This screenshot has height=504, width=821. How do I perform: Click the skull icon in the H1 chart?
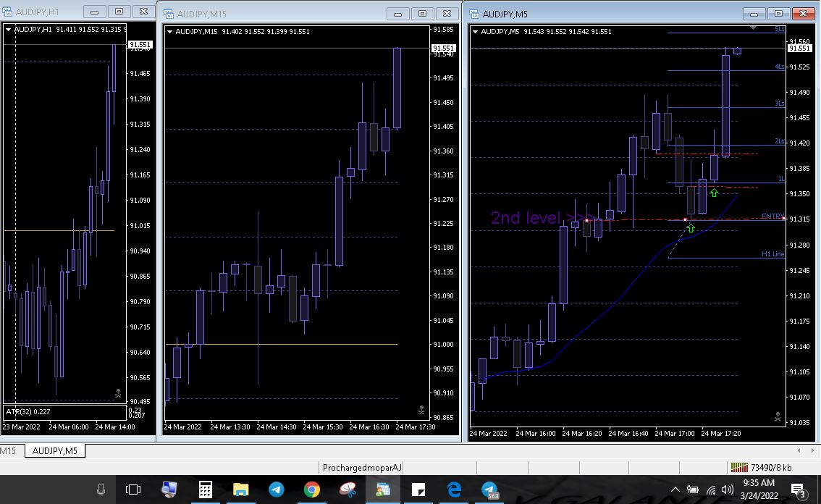[x=118, y=392]
